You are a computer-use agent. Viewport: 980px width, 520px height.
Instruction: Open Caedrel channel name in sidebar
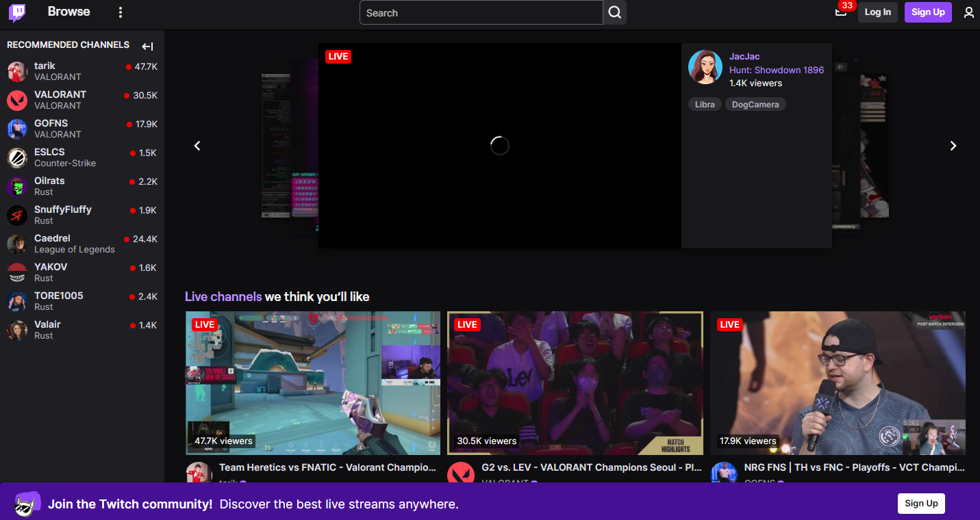(52, 239)
